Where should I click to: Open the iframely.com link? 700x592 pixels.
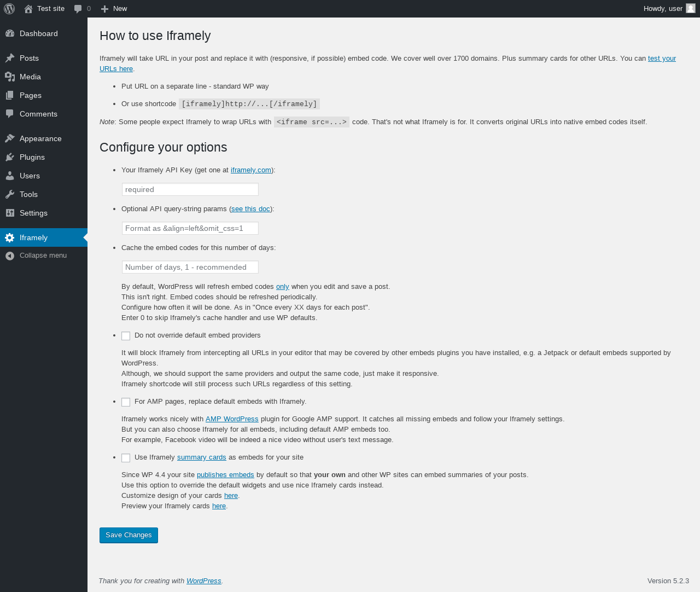(251, 170)
